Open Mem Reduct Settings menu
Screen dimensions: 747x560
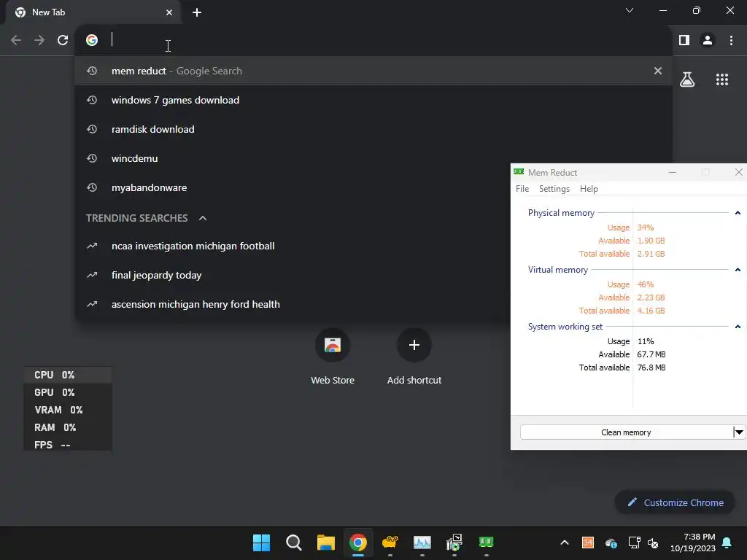point(554,189)
